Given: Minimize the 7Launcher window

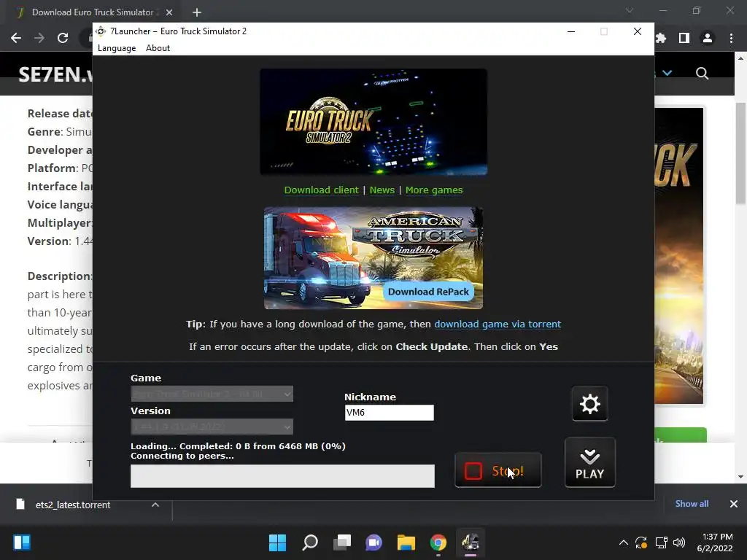Looking at the screenshot, I should [x=571, y=31].
